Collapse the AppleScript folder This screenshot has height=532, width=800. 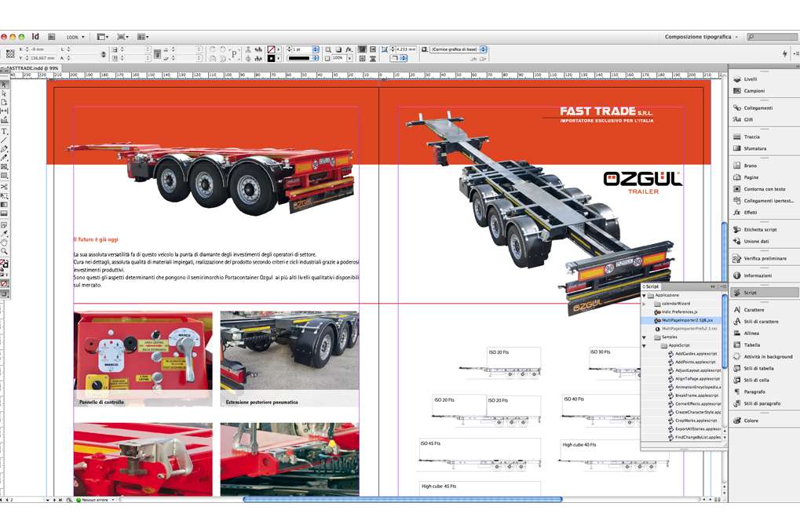tap(645, 346)
